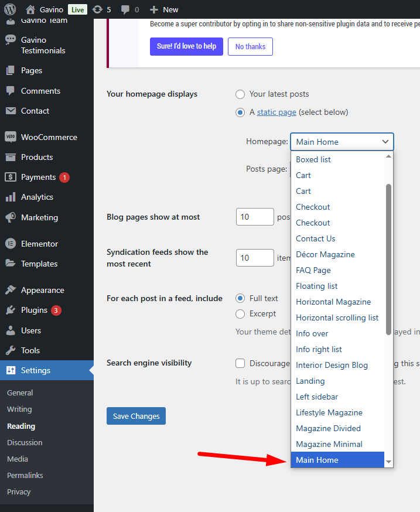This screenshot has width=420, height=512.
Task: Enable the discourage search engines checkbox
Action: (x=240, y=363)
